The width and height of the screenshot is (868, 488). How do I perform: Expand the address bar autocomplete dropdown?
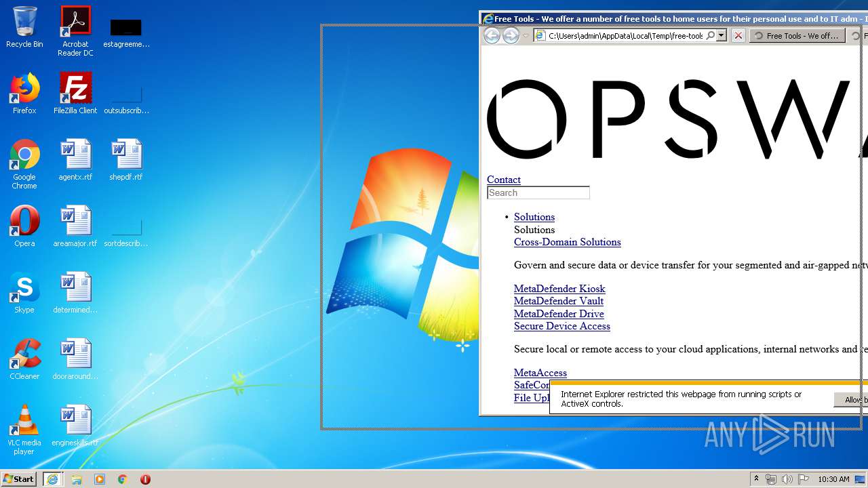722,36
